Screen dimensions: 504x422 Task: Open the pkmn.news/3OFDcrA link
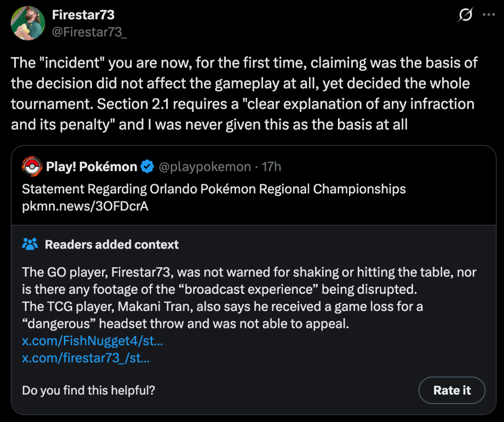pos(85,206)
